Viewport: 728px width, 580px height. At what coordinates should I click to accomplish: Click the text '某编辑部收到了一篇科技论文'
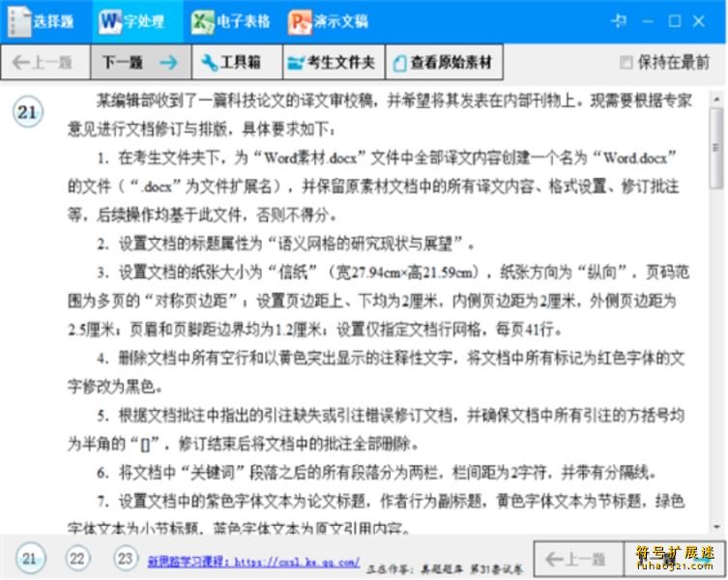coord(189,101)
